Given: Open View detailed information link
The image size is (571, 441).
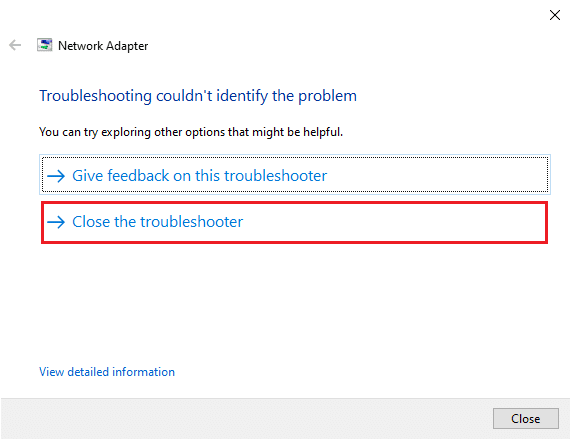Looking at the screenshot, I should click(107, 372).
